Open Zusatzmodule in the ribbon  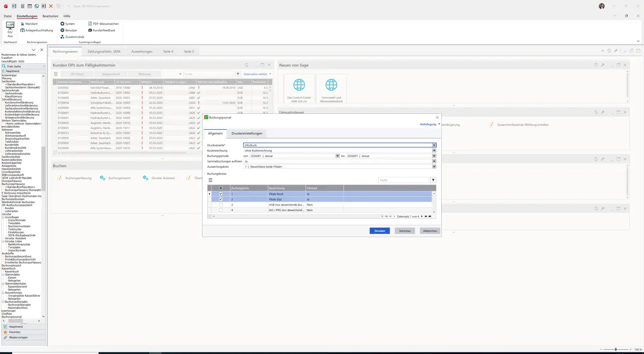point(72,36)
